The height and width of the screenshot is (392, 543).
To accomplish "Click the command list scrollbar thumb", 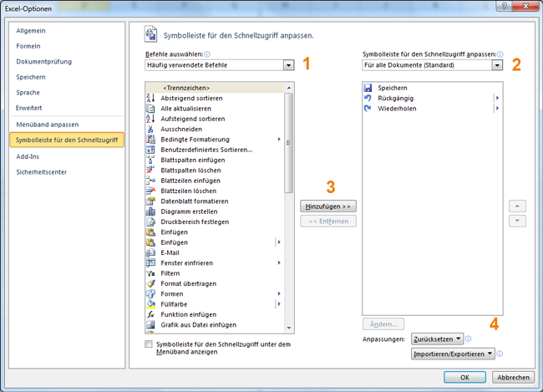I will pyautogui.click(x=289, y=143).
